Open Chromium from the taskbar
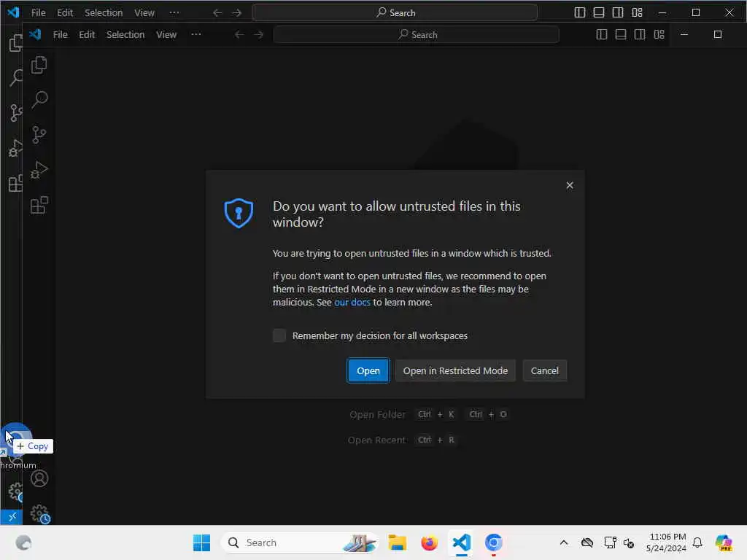Viewport: 747px width, 560px height. (494, 542)
